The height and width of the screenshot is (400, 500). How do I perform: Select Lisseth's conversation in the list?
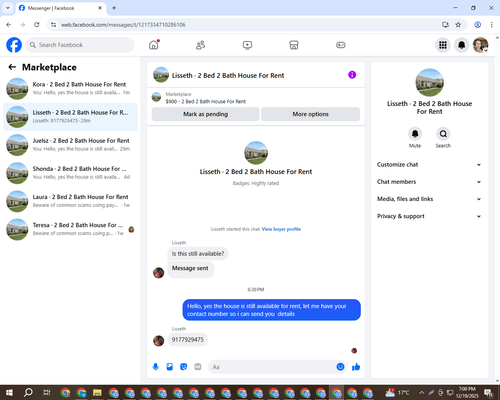pos(70,117)
